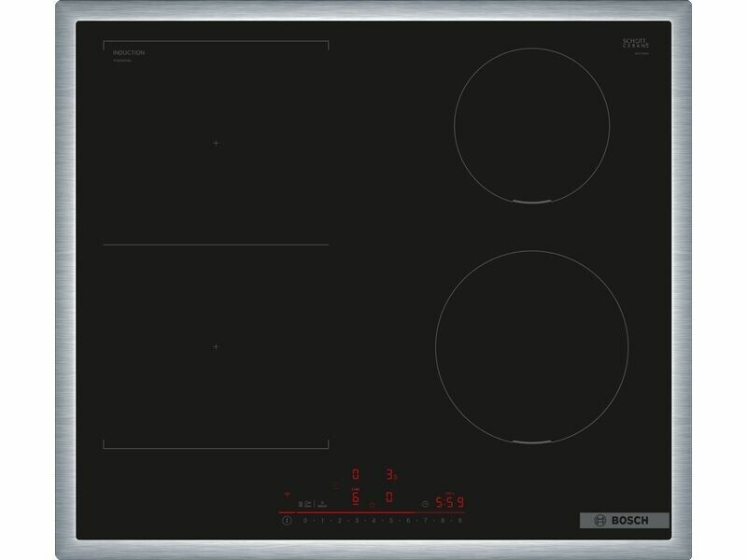Tap the BOSCH logo badge
This screenshot has height=560, width=747.
(x=625, y=521)
